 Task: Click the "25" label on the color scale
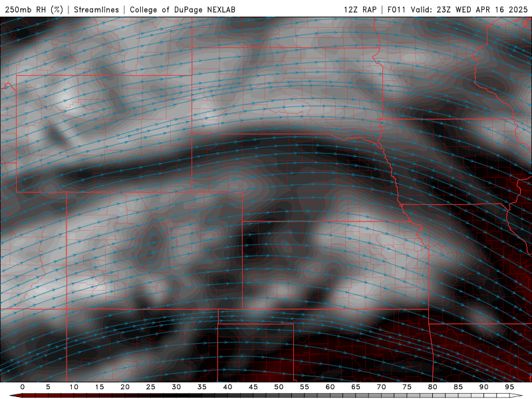coord(151,387)
